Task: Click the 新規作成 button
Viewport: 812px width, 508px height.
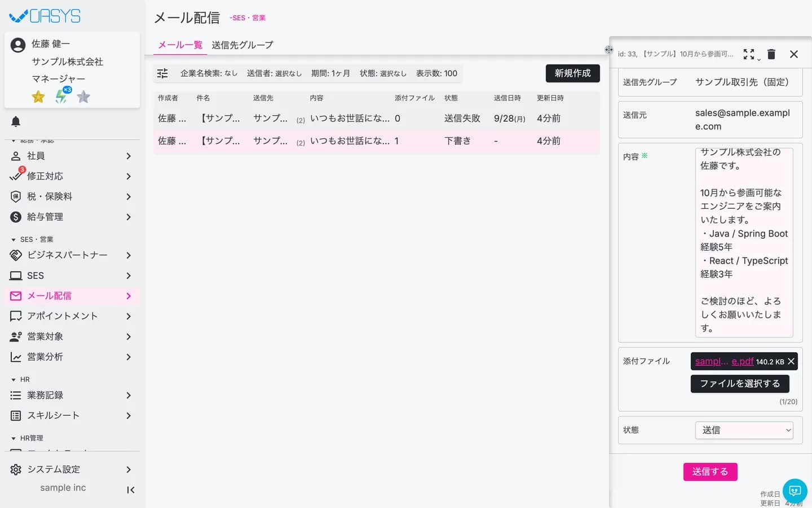Action: [572, 73]
